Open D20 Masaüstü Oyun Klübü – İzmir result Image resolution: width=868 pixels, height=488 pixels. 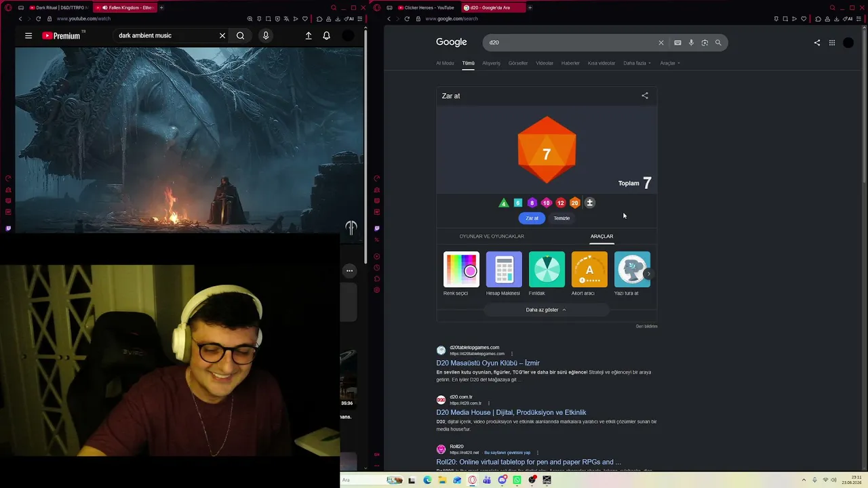pyautogui.click(x=488, y=363)
